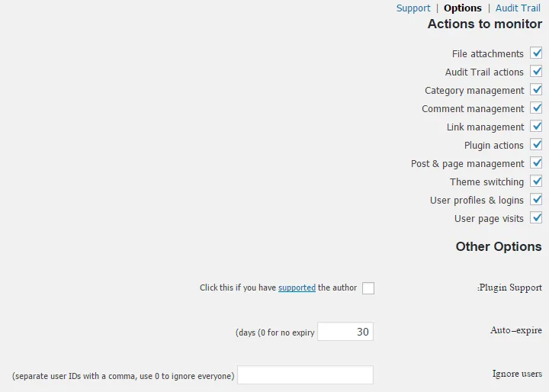The width and height of the screenshot is (549, 392).
Task: Go to the Audit Trail tab
Action: click(x=518, y=8)
